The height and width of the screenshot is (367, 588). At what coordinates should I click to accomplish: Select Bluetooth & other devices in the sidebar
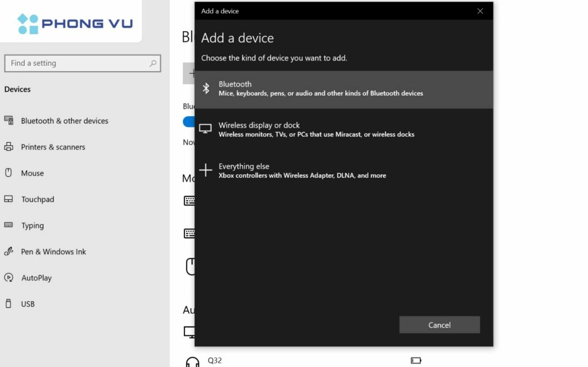coord(65,121)
